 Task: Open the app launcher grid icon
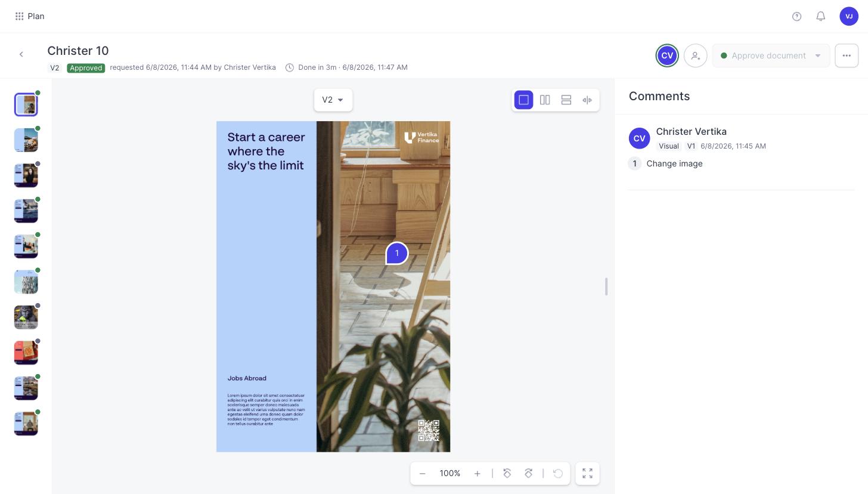pos(19,16)
